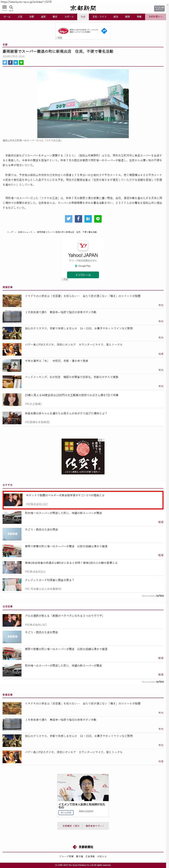Click the Fukuya supermarket article photo
169x868 pixels.
[83, 103]
